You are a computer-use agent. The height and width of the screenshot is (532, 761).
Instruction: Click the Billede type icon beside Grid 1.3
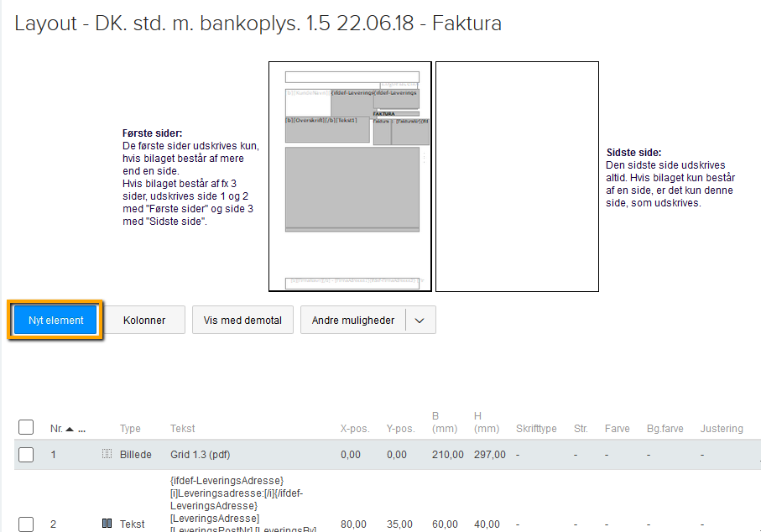tap(107, 454)
